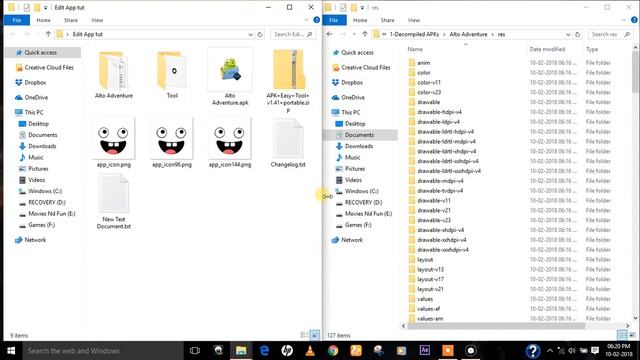Open Home tab in Edit App tut window
Viewport: 640px width, 360px height.
43,20
